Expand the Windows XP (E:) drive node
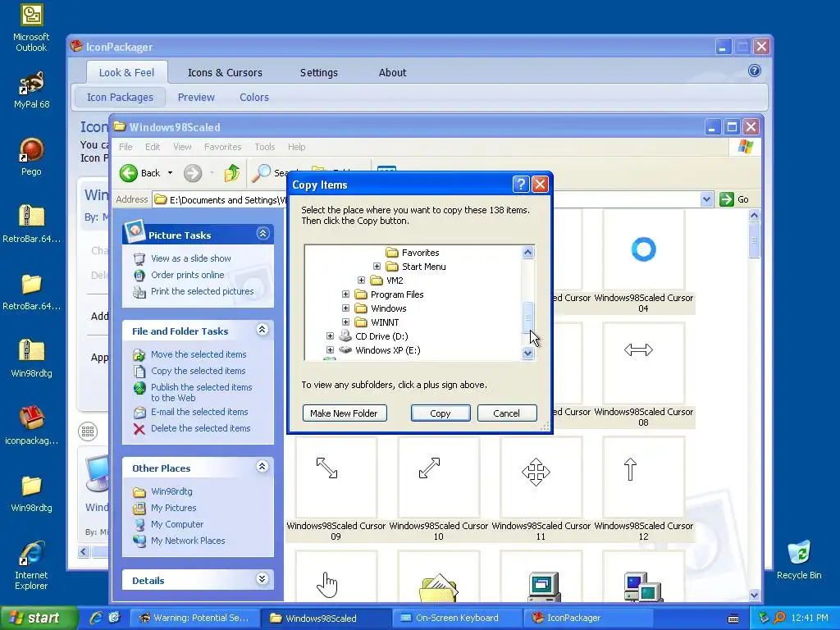 [x=330, y=349]
